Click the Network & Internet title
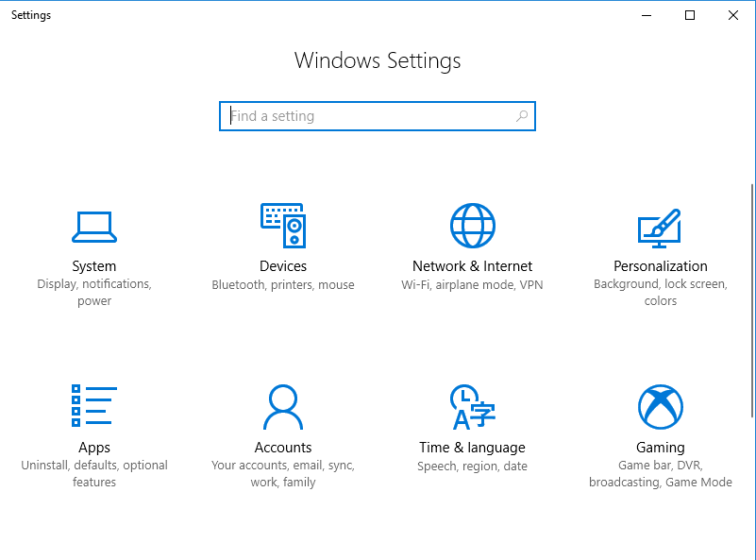The width and height of the screenshot is (756, 560). pos(473,266)
